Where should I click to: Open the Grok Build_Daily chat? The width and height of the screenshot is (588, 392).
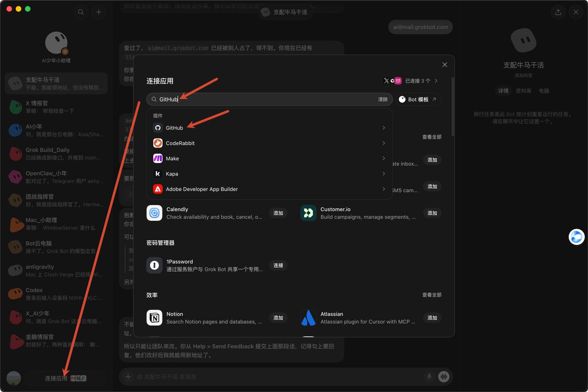coord(56,154)
